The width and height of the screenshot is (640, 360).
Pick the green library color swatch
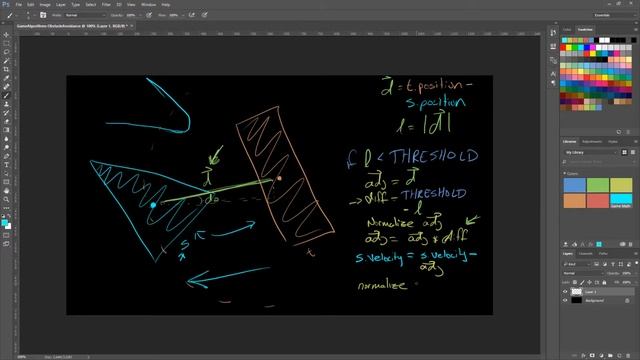coord(598,185)
